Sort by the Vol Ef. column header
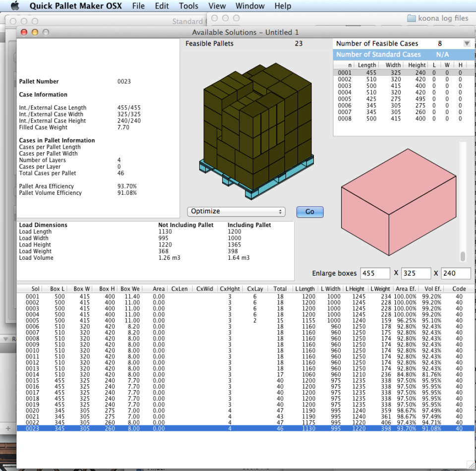Screen dimensions: 476x471 tap(431, 289)
